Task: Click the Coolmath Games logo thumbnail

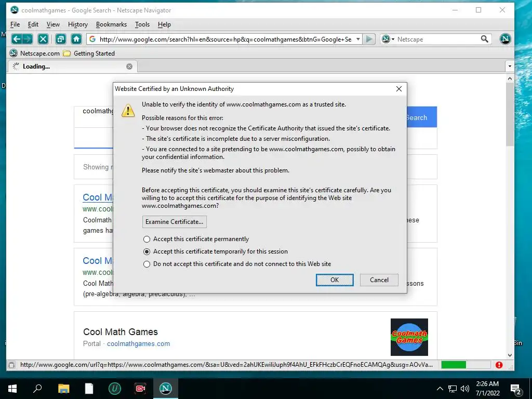Action: point(409,337)
